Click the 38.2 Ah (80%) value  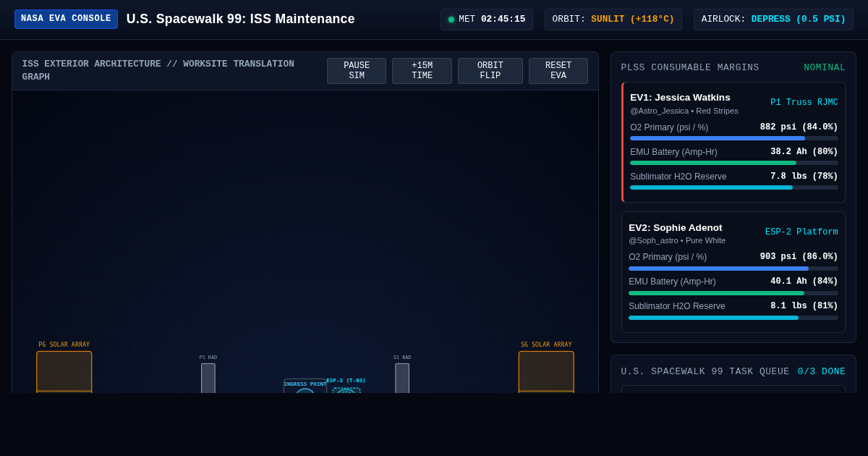tap(804, 152)
